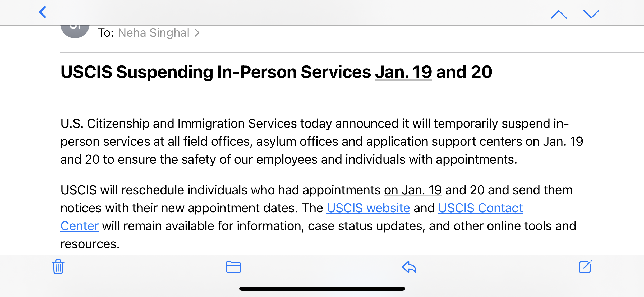Tap the first body paragraph text
Image resolution: width=644 pixels, height=297 pixels.
tap(322, 142)
